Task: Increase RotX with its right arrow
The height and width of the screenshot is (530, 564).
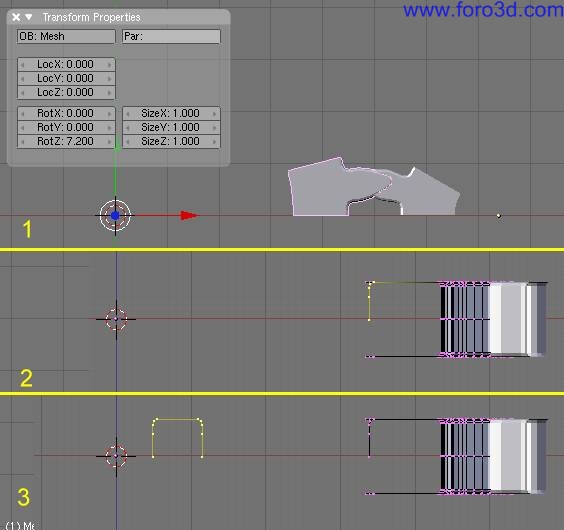Action: pos(109,113)
